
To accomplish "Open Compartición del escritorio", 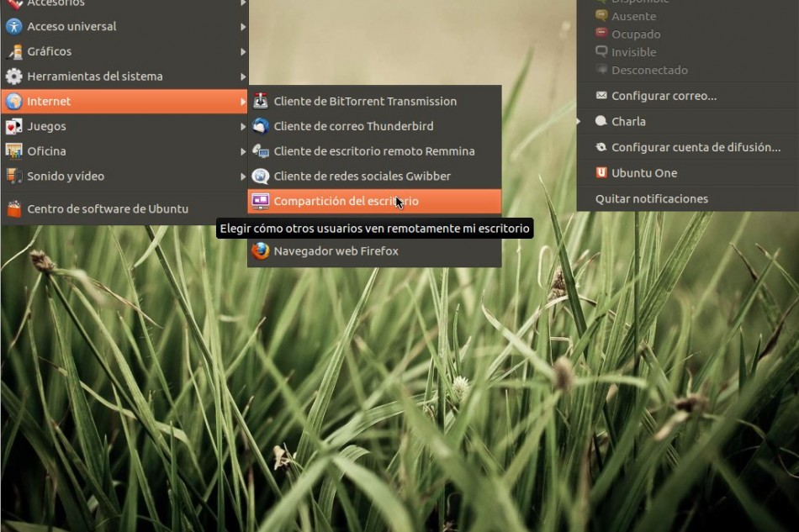I will click(x=374, y=201).
